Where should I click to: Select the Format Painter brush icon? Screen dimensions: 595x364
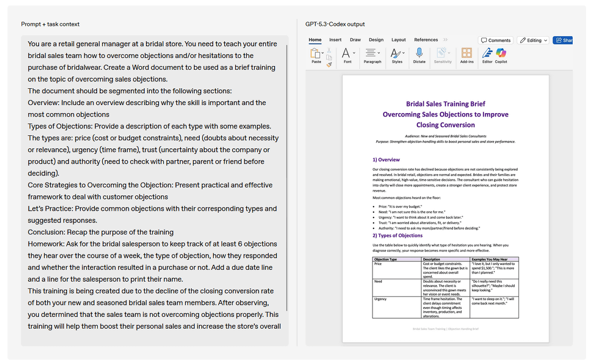tap(329, 64)
